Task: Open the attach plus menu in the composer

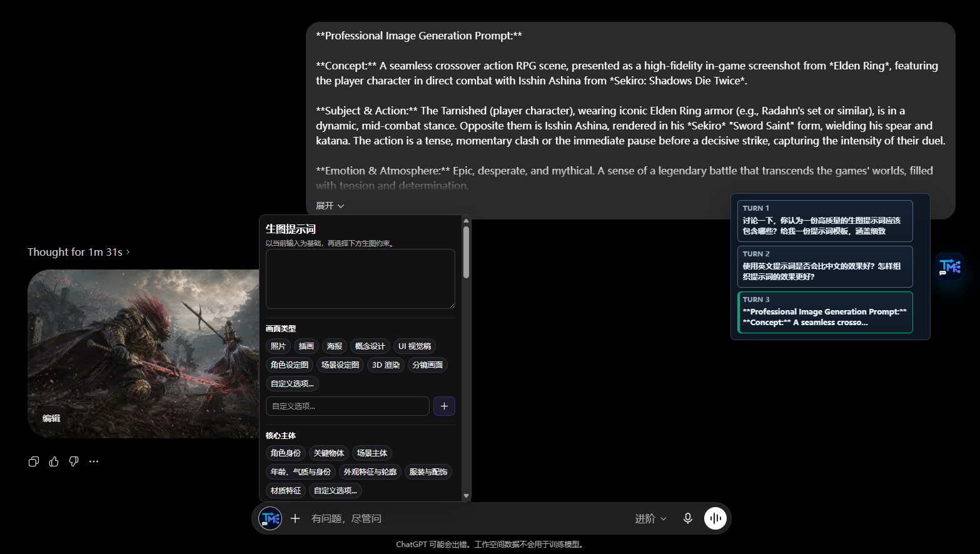Action: [295, 518]
